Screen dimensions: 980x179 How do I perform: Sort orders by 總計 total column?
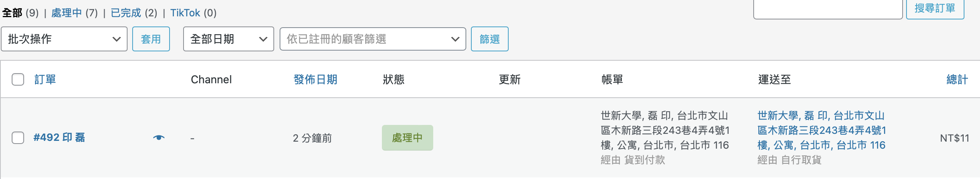[957, 79]
